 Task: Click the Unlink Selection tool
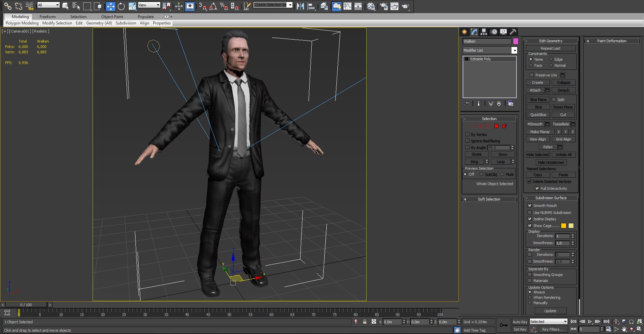18,6
